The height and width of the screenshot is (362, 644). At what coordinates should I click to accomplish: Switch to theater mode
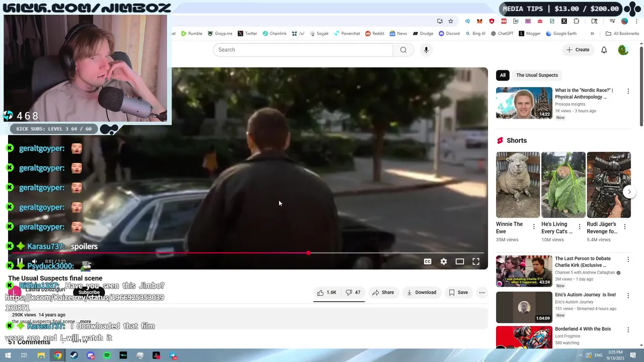pos(460,261)
